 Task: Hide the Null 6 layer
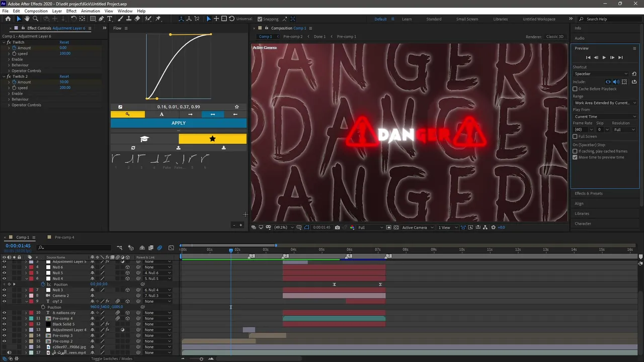(x=4, y=267)
